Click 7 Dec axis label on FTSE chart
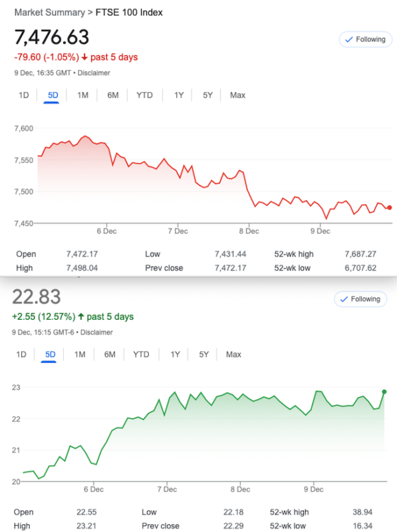Viewport: 397px width, 532px height. coord(178,231)
